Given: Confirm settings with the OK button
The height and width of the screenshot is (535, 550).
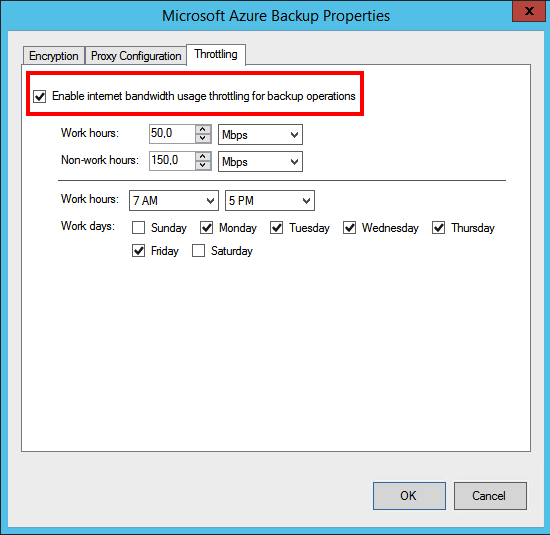Looking at the screenshot, I should (x=409, y=496).
